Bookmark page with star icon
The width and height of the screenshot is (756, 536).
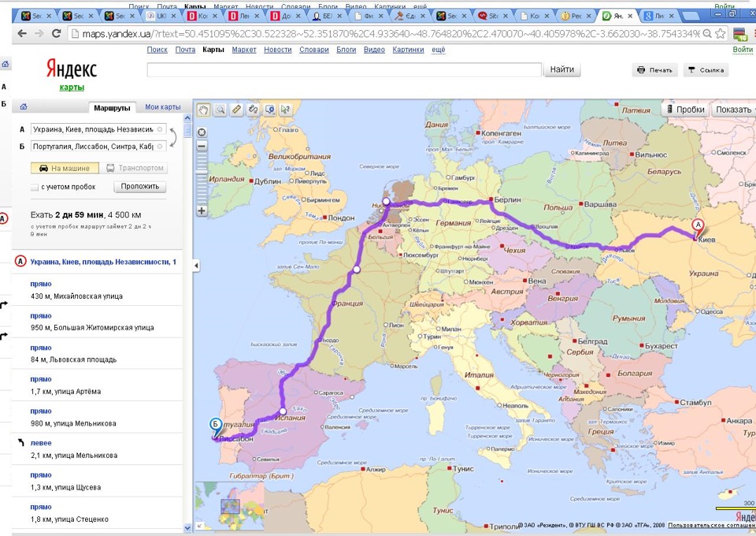(x=721, y=33)
